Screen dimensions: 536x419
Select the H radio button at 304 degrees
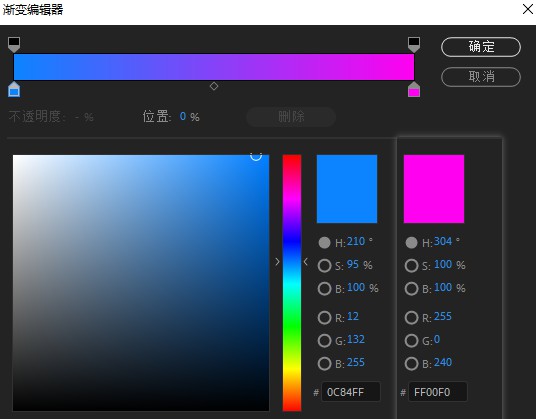[x=411, y=243]
